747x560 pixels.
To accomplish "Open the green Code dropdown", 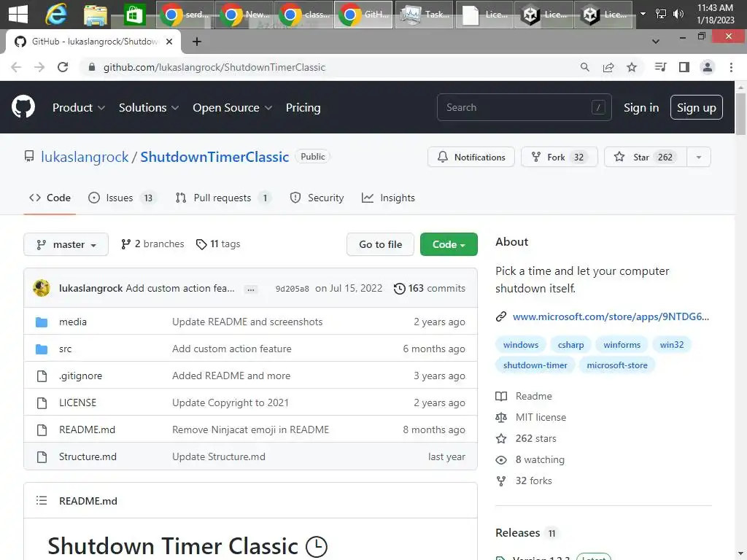I will coord(449,244).
